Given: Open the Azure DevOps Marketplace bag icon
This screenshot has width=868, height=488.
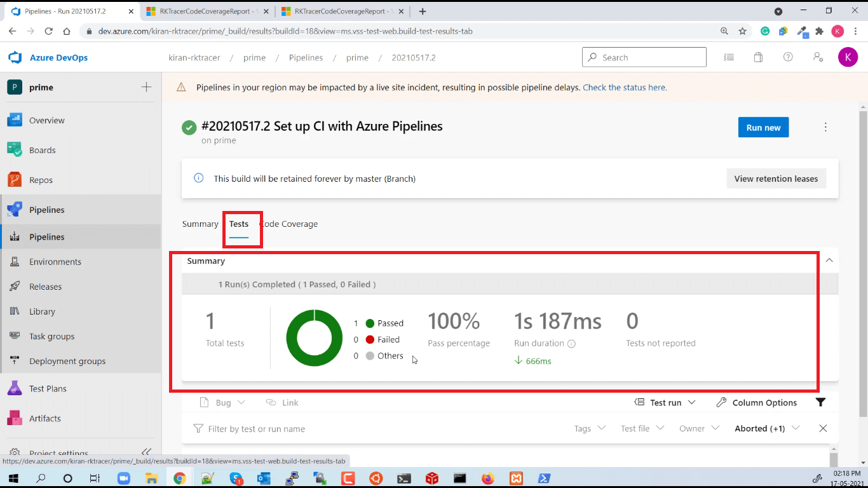Looking at the screenshot, I should [x=758, y=57].
